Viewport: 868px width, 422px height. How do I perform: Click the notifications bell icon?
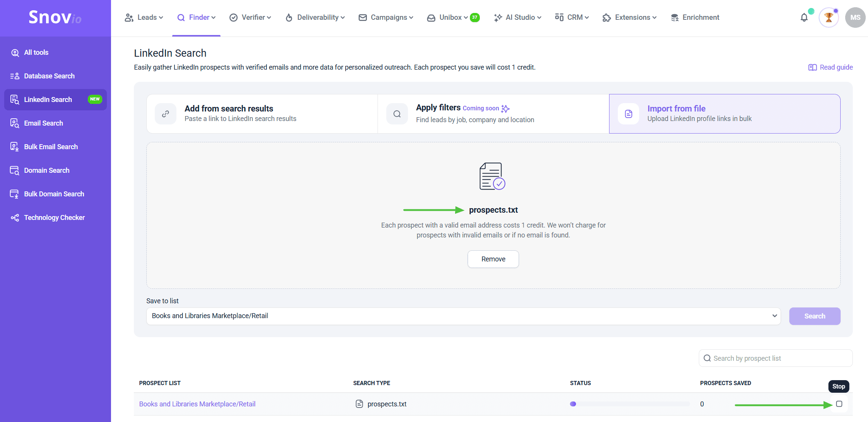804,18
